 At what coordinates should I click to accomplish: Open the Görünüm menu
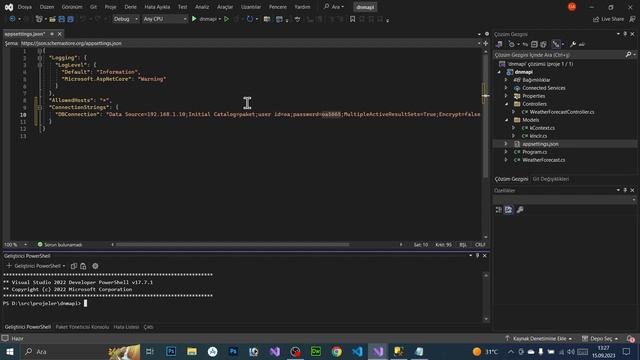click(72, 7)
